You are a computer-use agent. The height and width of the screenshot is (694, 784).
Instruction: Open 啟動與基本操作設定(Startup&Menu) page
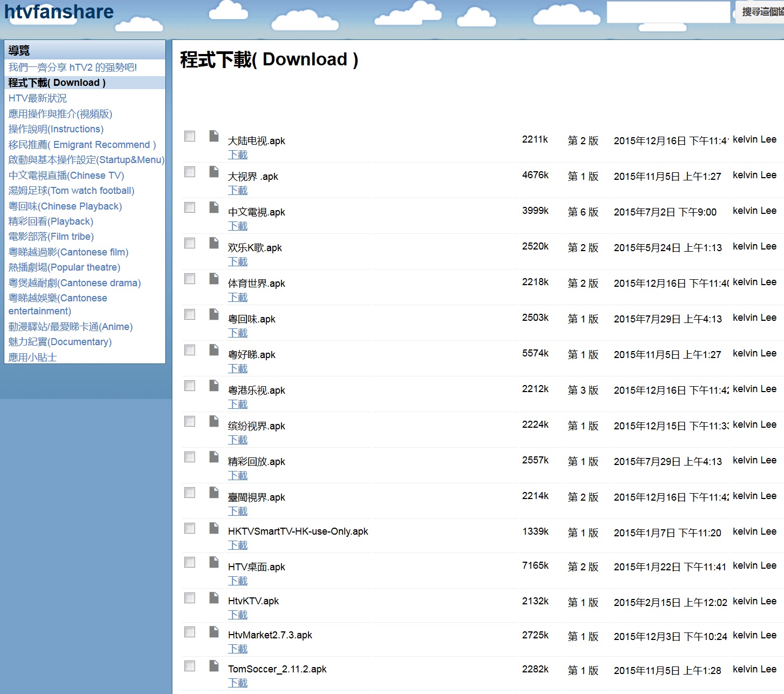click(x=86, y=160)
